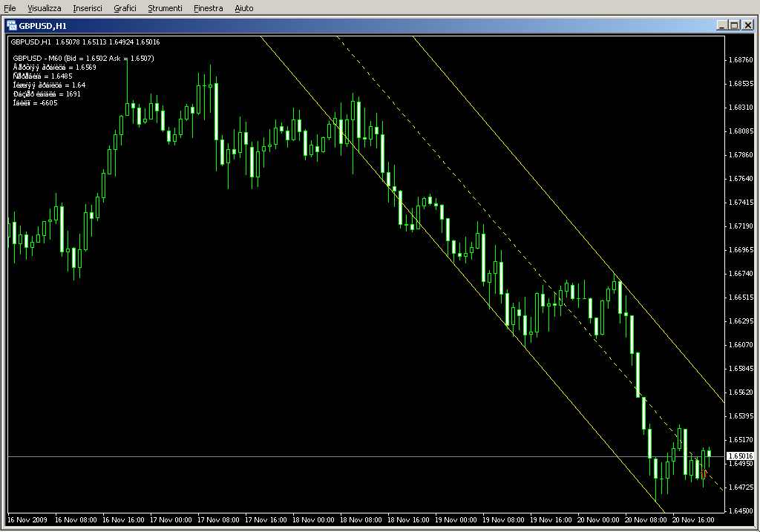
Task: Click the 1.68085 price scale label
Action: [x=741, y=131]
